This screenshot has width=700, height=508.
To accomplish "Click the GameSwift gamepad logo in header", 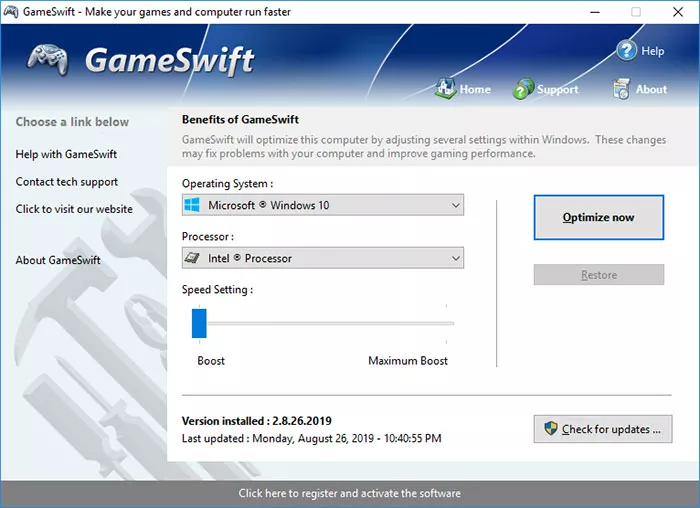I will 47,59.
